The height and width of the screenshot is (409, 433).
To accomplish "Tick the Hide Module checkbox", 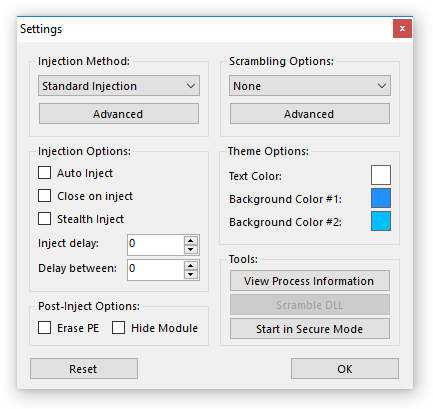I will point(118,328).
